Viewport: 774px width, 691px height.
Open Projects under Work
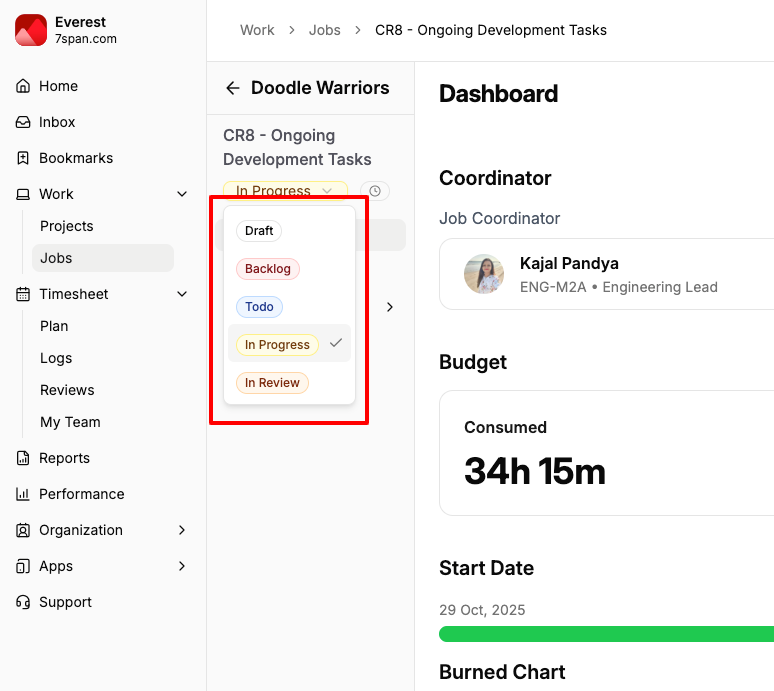(x=67, y=226)
